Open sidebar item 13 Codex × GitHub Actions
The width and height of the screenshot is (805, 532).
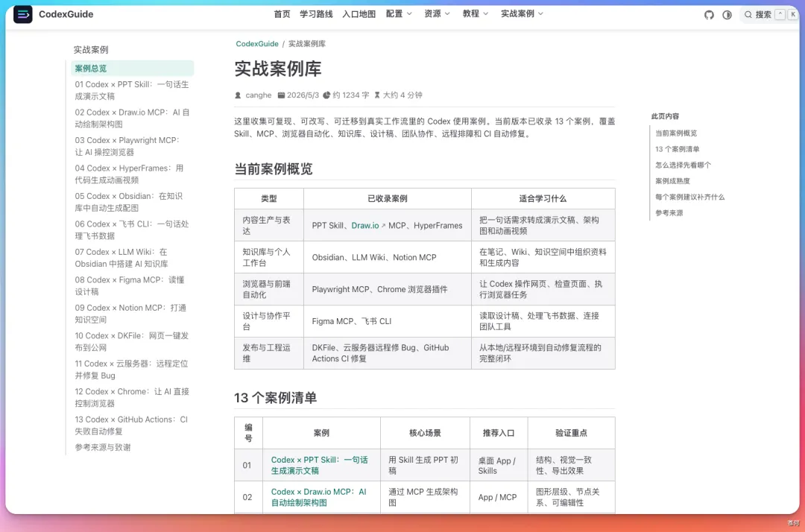(x=131, y=425)
